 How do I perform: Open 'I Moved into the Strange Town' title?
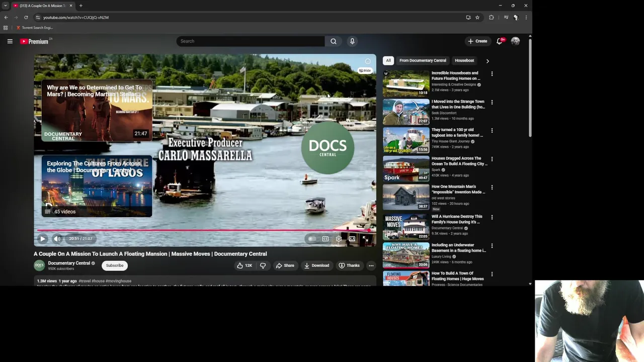point(458,104)
